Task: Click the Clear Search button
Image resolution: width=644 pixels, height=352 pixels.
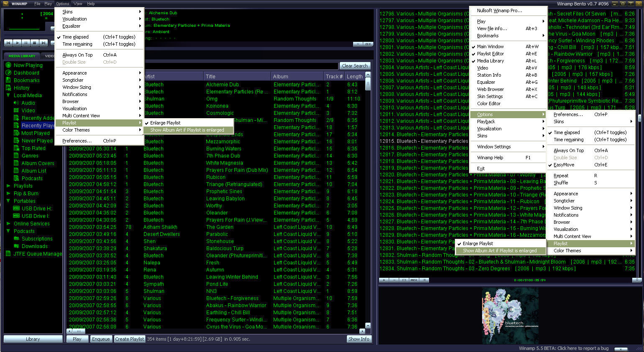Action: pos(354,66)
